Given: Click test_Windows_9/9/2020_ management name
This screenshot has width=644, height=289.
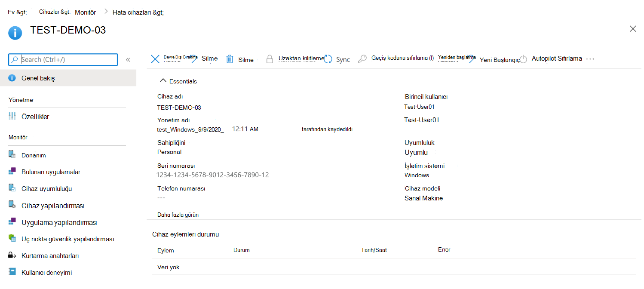Looking at the screenshot, I should click(190, 129).
